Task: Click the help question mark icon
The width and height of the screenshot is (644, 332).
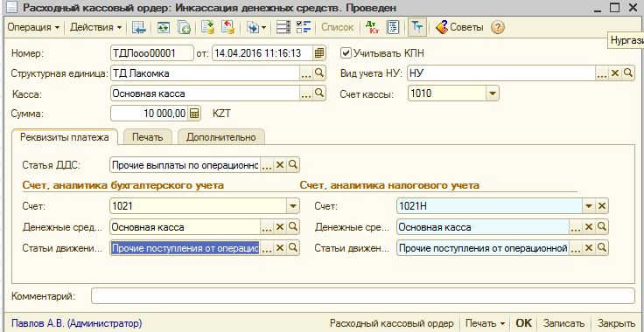Action: pos(497,27)
